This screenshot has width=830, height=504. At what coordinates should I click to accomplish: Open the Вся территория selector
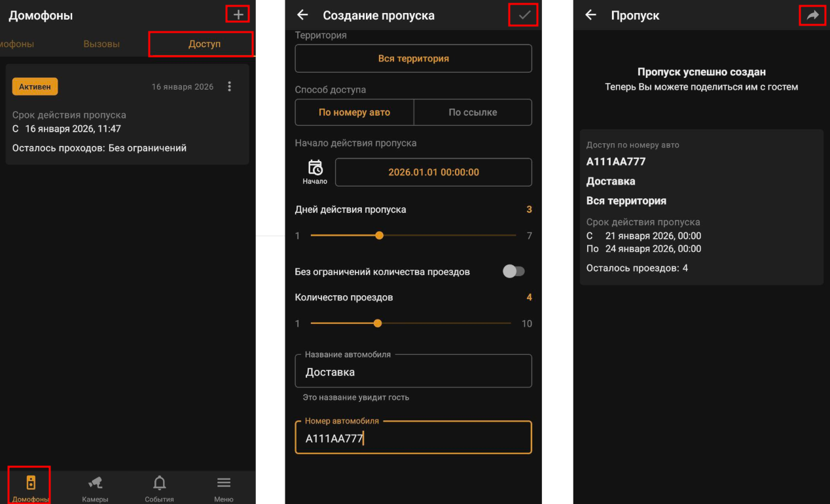(x=413, y=58)
